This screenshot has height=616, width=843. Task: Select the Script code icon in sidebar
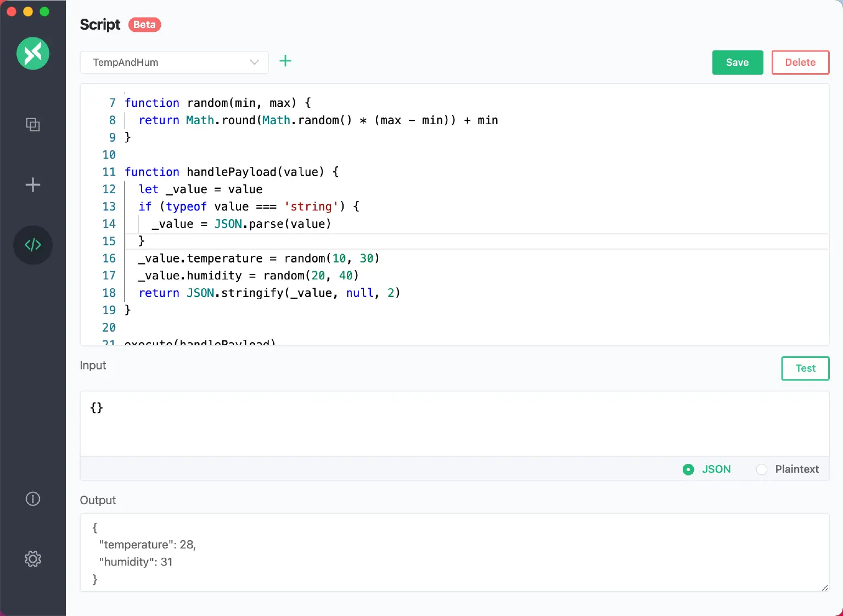[33, 245]
